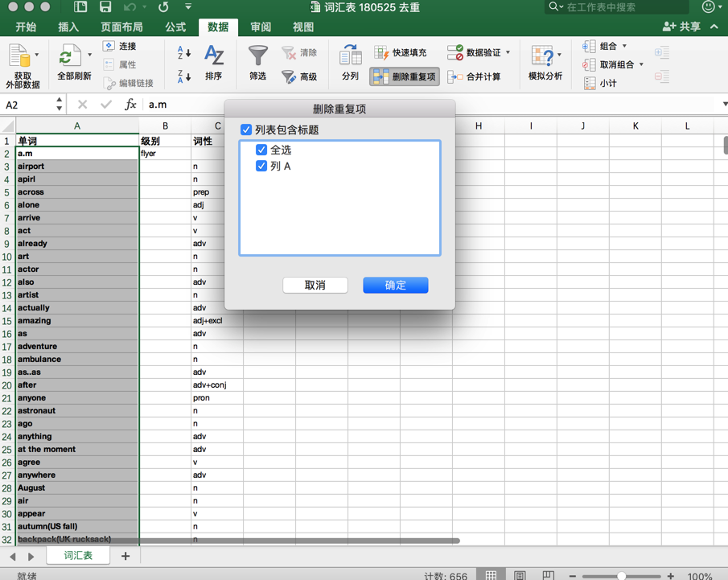
Task: Switch to Normal view in status bar
Action: 491,575
